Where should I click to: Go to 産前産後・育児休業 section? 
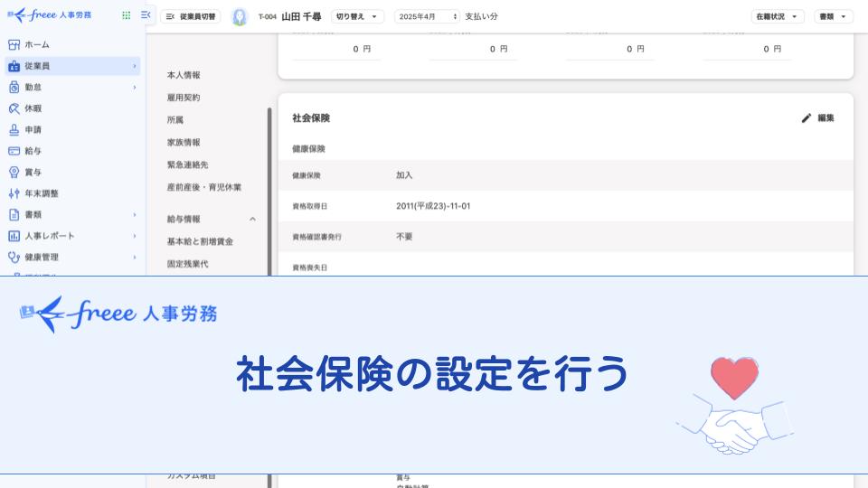204,187
